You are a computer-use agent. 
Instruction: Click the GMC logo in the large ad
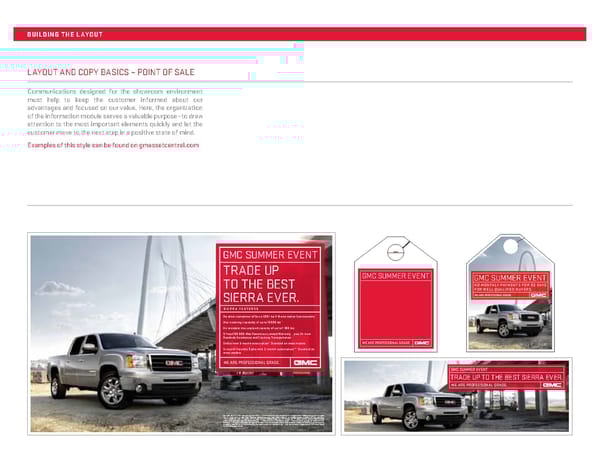click(x=306, y=361)
